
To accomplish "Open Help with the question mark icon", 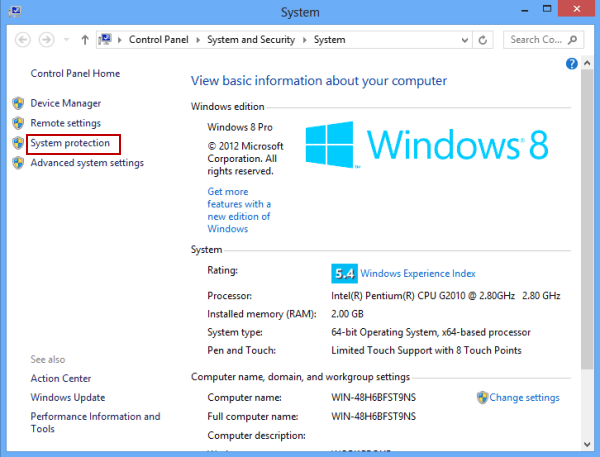I will coord(571,64).
